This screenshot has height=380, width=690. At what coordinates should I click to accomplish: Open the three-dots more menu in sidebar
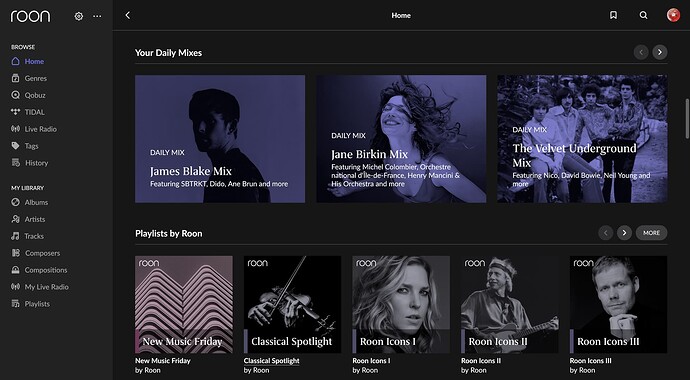click(x=97, y=16)
